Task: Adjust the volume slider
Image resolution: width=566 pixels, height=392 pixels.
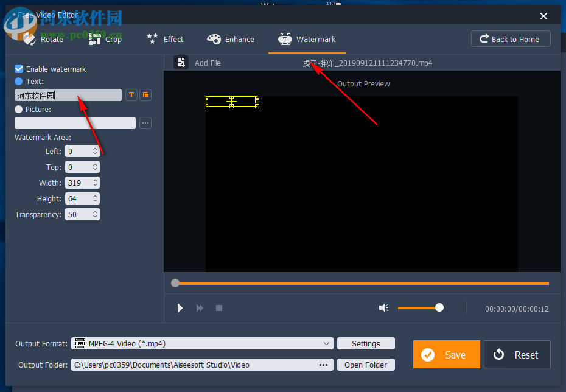Action: pos(438,308)
